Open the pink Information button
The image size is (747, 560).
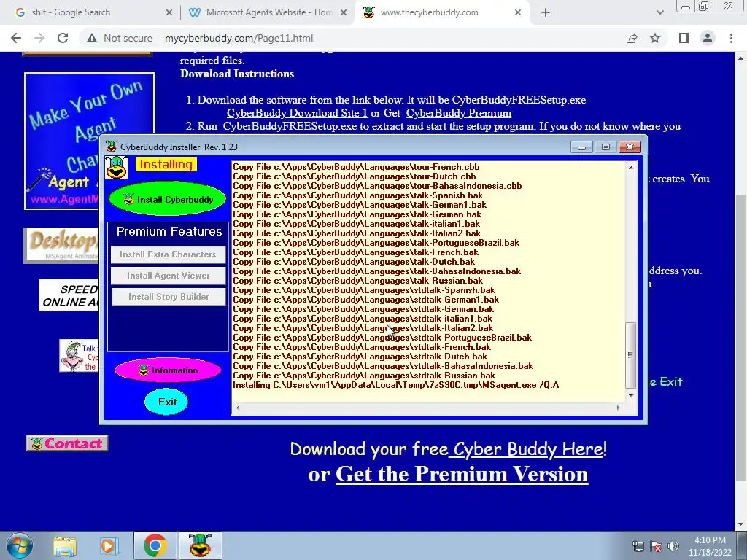coord(168,370)
